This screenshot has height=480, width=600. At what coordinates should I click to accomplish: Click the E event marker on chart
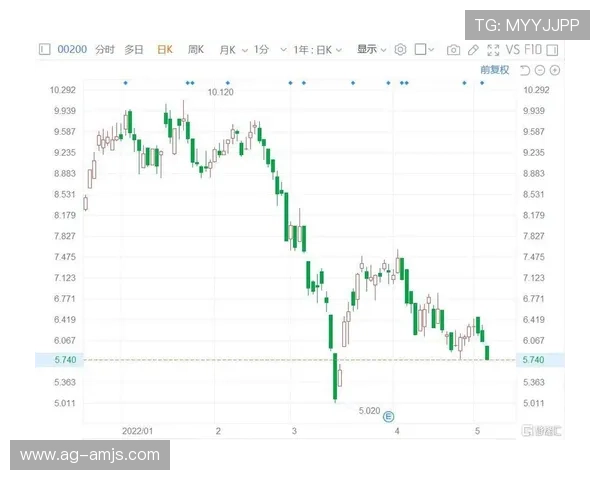[390, 415]
